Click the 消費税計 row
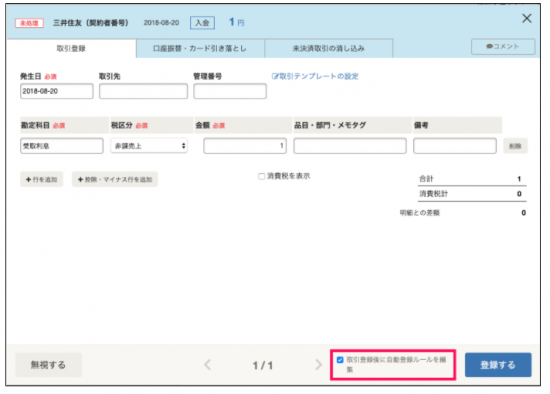The width and height of the screenshot is (550, 394). [x=472, y=194]
